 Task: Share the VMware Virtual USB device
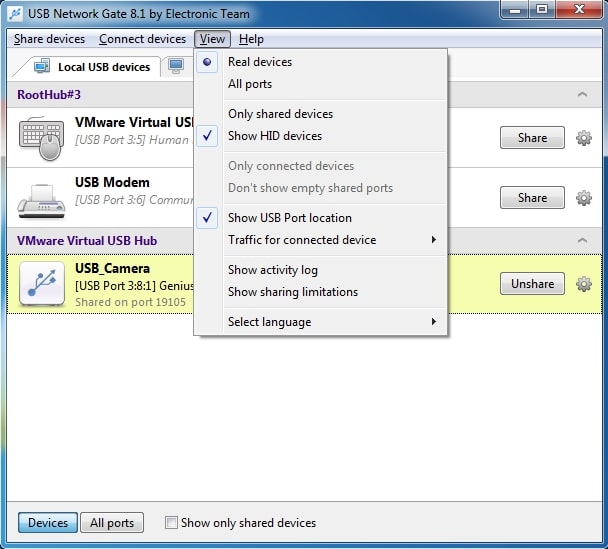pyautogui.click(x=532, y=138)
